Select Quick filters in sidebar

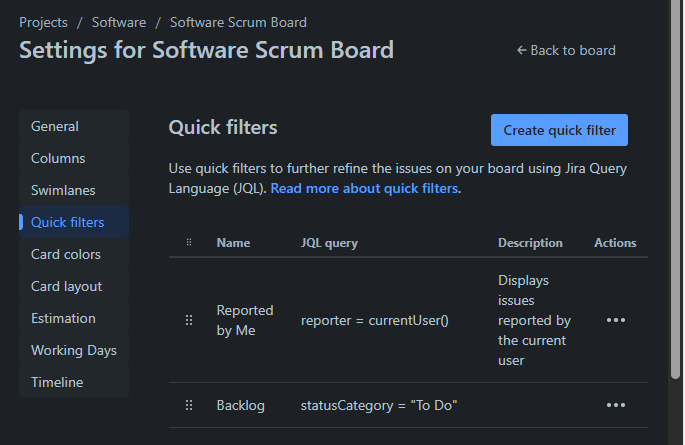74,222
